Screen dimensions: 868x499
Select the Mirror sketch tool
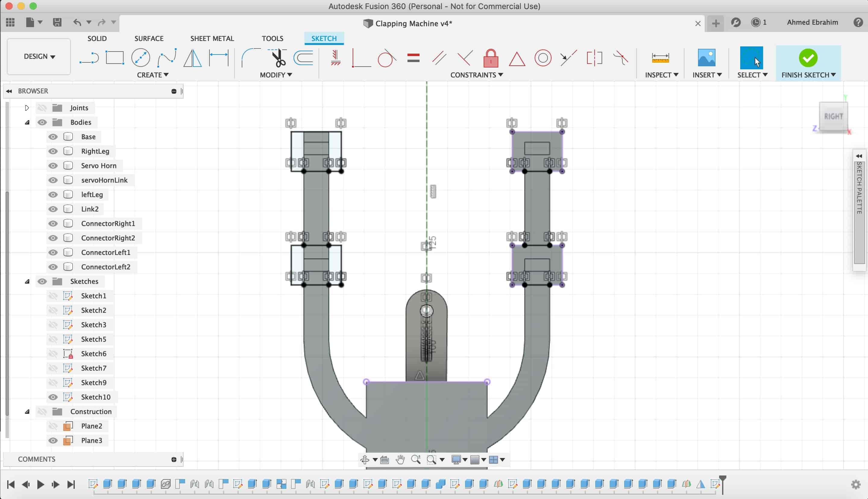(x=193, y=58)
